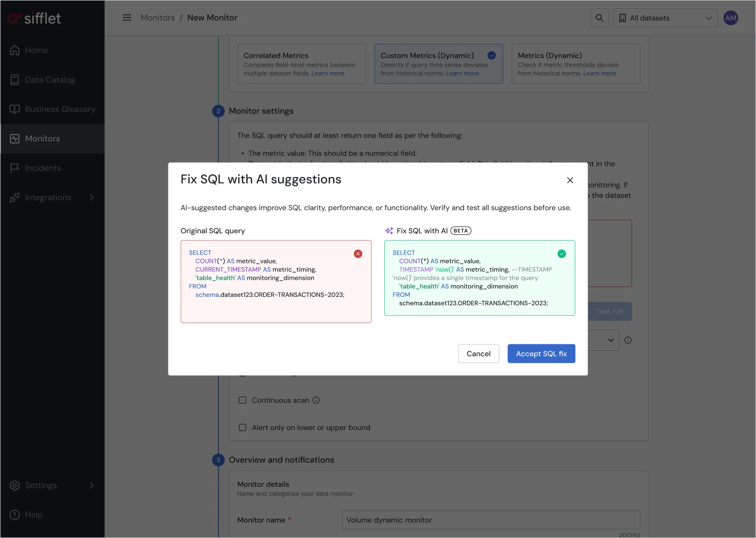This screenshot has height=538, width=756.
Task: Click the Continuous scan info icon
Action: (x=316, y=400)
